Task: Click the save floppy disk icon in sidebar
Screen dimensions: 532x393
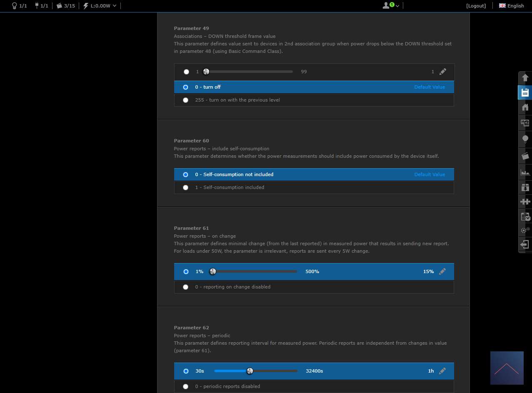Action: pos(525,92)
